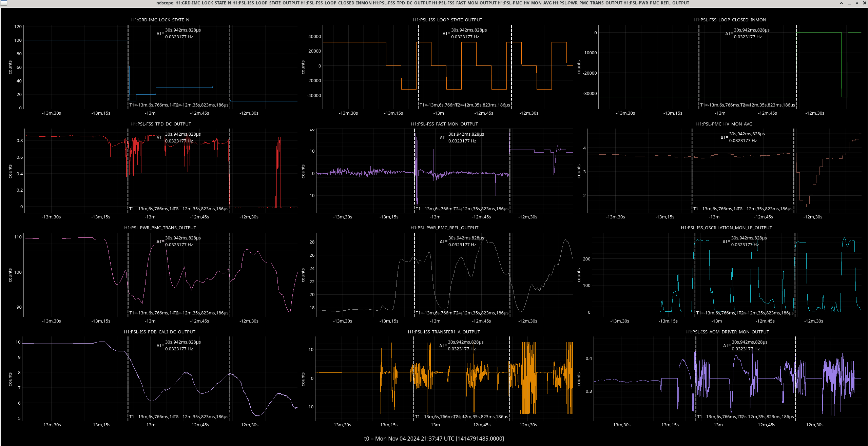The height and width of the screenshot is (446, 868).
Task: Click the H1:GRD-IMC_LOCK_STATE_N plot title
Action: coord(160,20)
